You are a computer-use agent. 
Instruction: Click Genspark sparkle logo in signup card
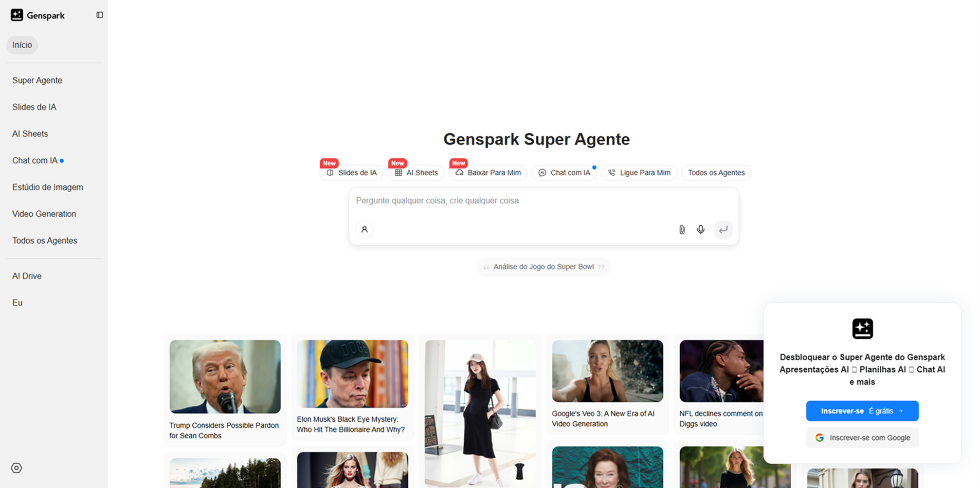pos(862,329)
